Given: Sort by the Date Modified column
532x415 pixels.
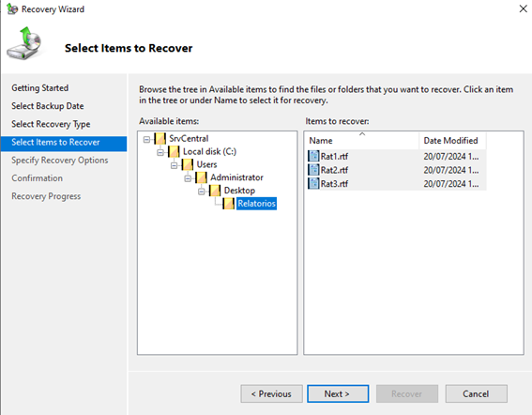Looking at the screenshot, I should pos(452,141).
